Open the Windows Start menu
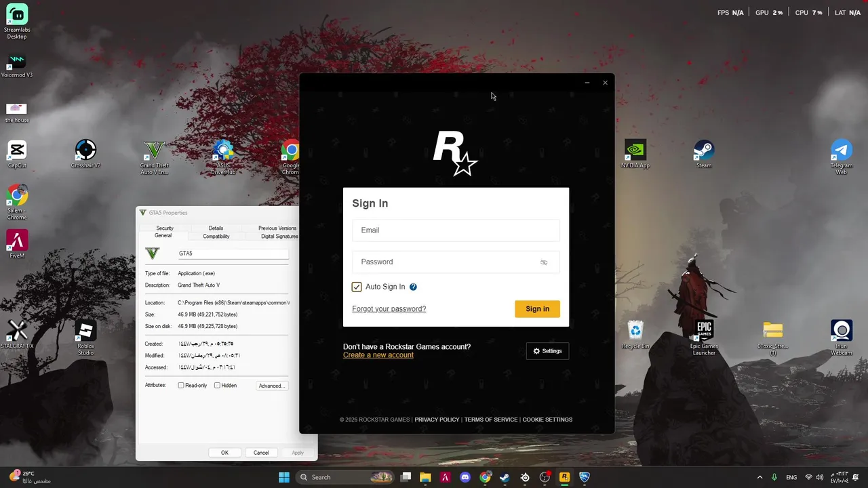 click(284, 477)
